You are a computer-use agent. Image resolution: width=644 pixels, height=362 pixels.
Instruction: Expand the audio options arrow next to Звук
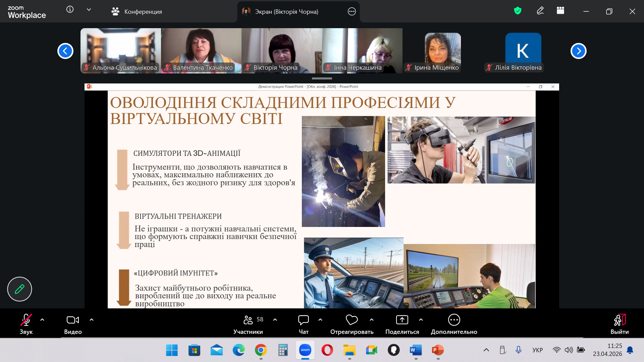pyautogui.click(x=42, y=320)
